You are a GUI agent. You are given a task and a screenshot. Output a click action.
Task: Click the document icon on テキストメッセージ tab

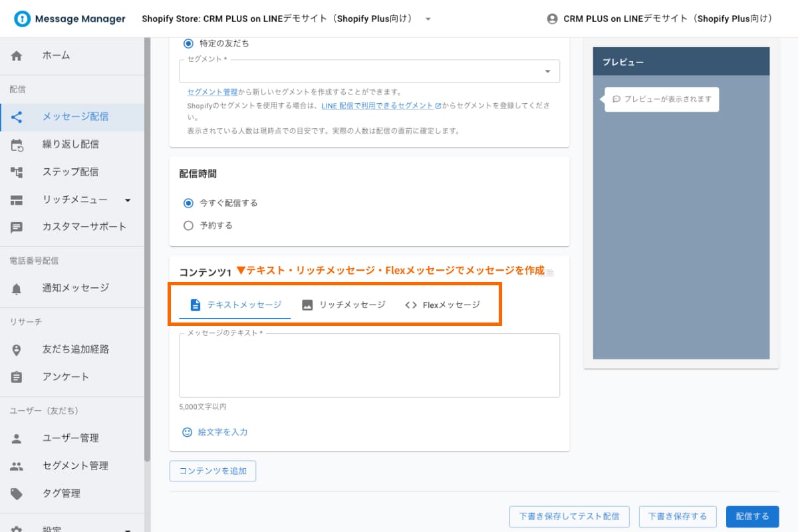[195, 305]
